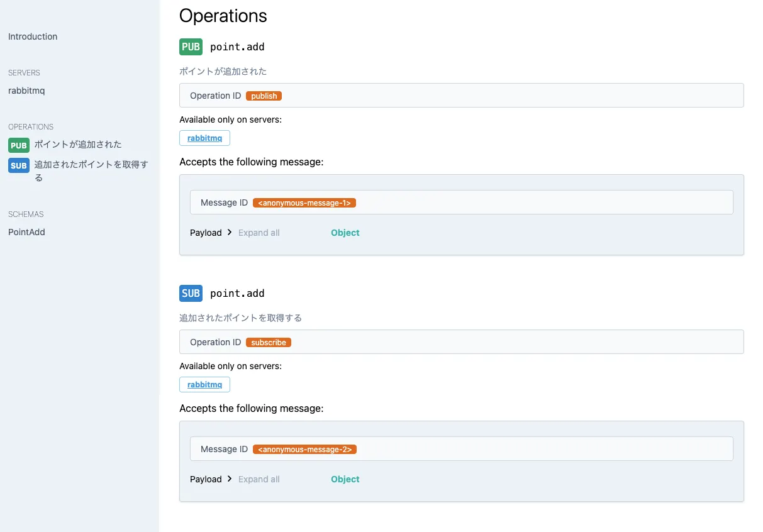This screenshot has width=763, height=532.
Task: Open the PointAdd schema link
Action: click(x=26, y=232)
